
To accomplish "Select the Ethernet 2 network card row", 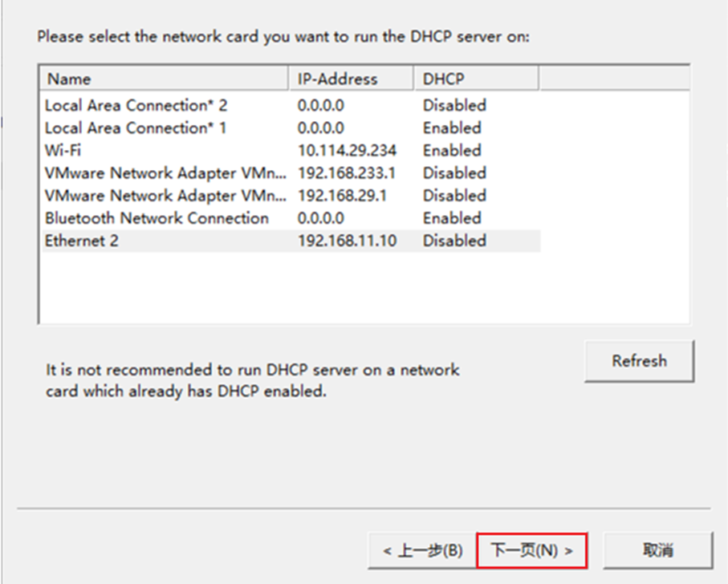I will (x=291, y=241).
